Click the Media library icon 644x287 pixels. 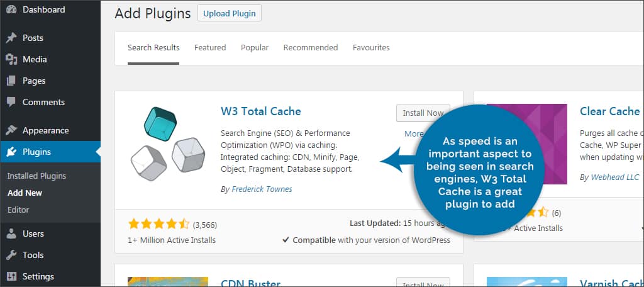click(x=11, y=59)
